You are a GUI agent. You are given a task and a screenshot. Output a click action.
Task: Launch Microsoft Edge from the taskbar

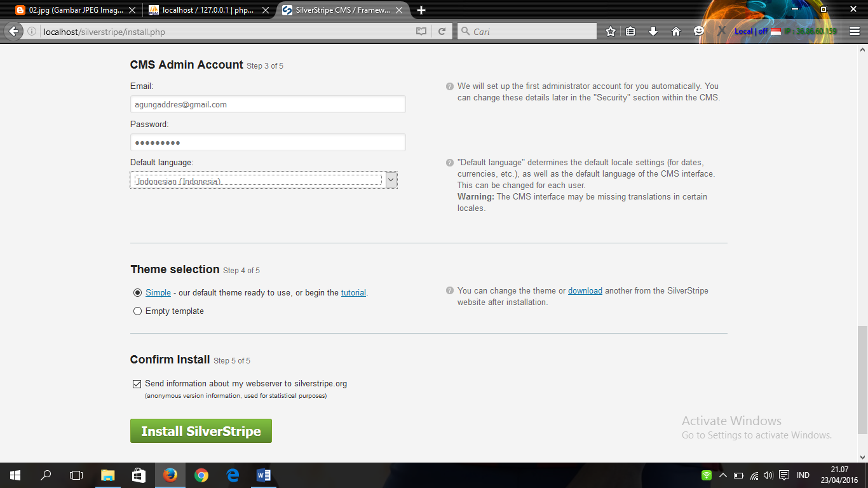point(232,475)
